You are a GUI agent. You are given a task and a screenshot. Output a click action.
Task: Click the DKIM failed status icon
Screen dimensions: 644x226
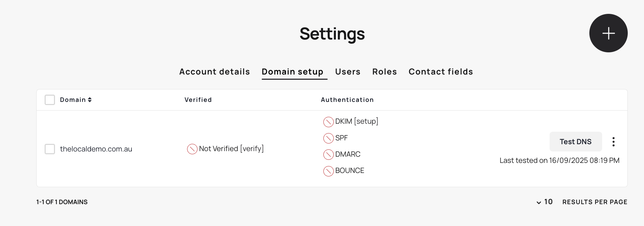pos(328,122)
